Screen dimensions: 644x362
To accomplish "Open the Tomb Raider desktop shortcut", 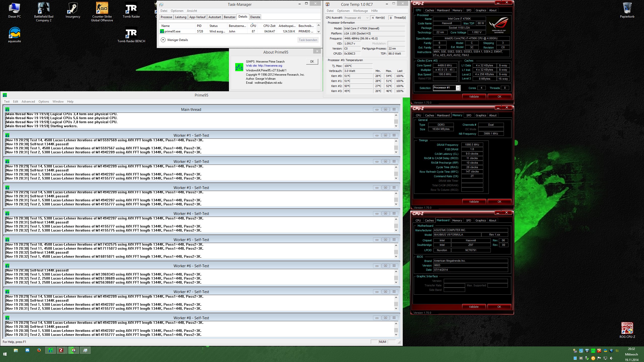I will click(131, 10).
